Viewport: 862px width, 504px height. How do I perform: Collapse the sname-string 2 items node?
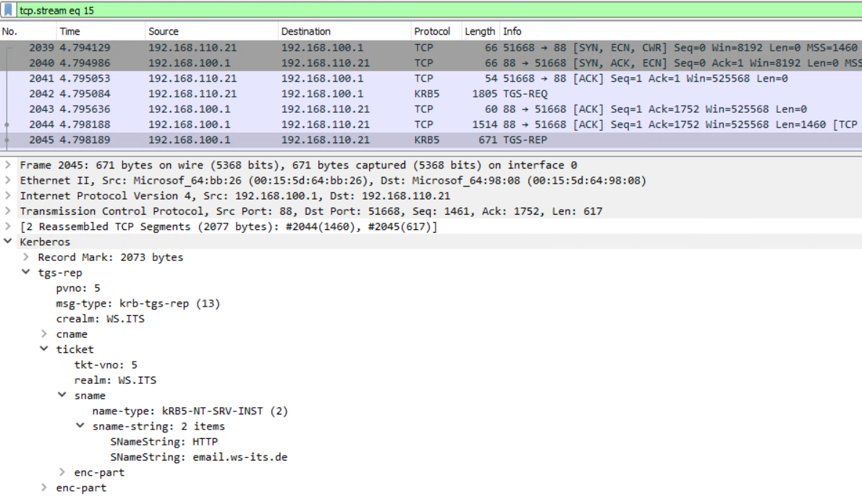[80, 426]
